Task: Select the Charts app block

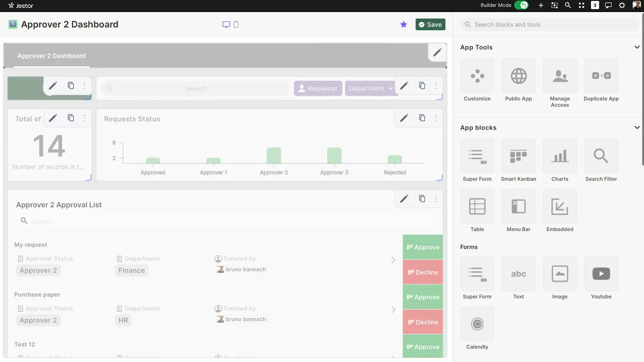Action: [x=559, y=156]
